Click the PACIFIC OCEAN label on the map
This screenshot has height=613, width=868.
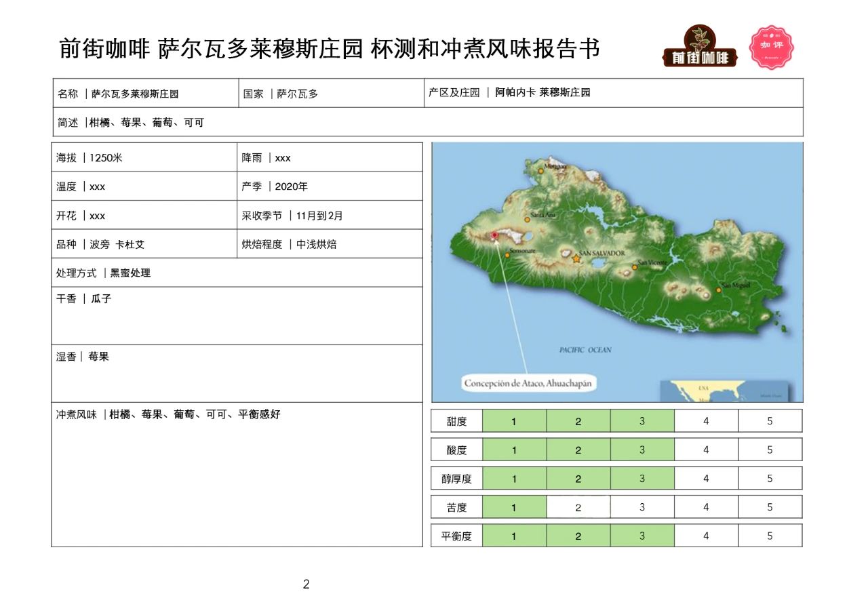(x=585, y=350)
